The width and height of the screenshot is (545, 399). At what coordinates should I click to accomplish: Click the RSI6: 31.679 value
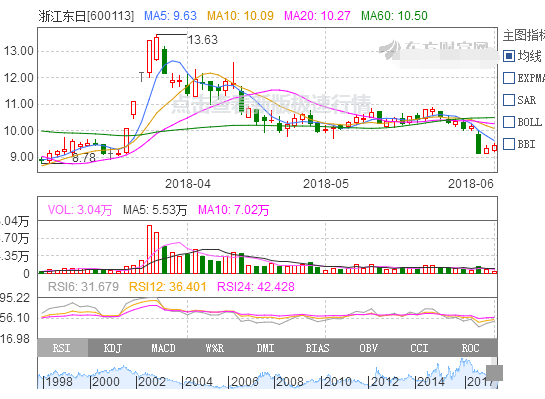coord(83,287)
